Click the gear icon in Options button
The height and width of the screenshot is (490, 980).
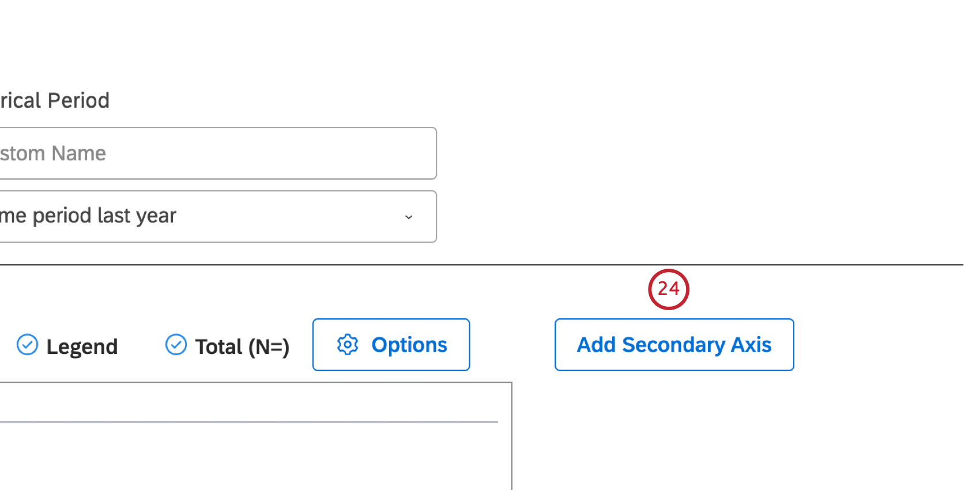[x=348, y=345]
